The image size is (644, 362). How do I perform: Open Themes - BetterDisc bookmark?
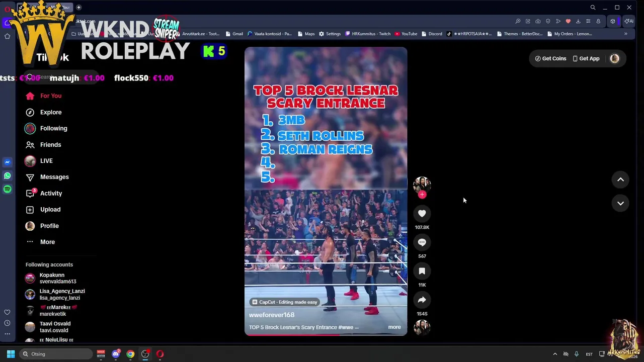click(520, 34)
